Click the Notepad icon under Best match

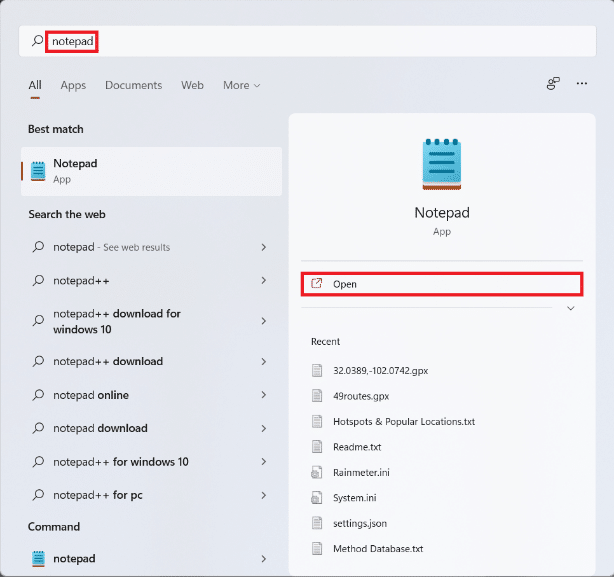pyautogui.click(x=38, y=171)
